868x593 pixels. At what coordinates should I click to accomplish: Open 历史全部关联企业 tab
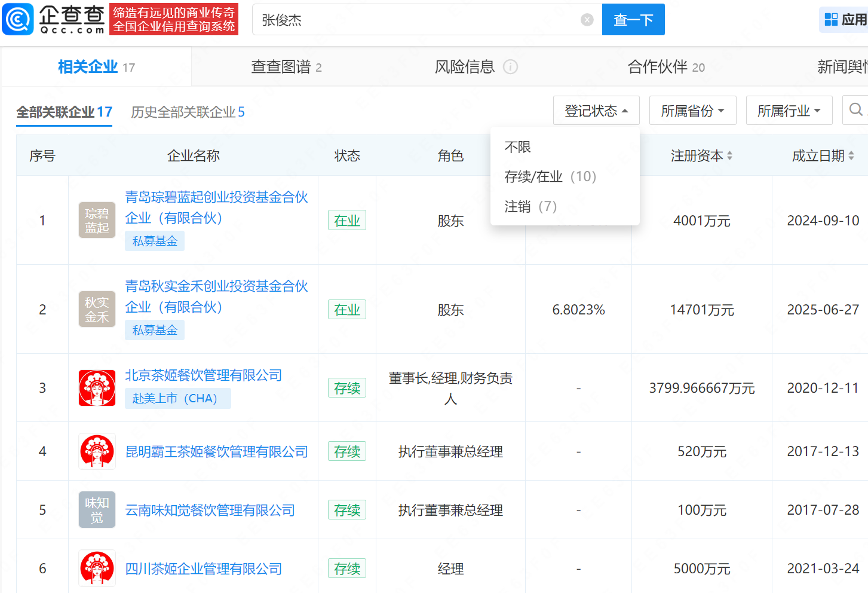pos(188,112)
